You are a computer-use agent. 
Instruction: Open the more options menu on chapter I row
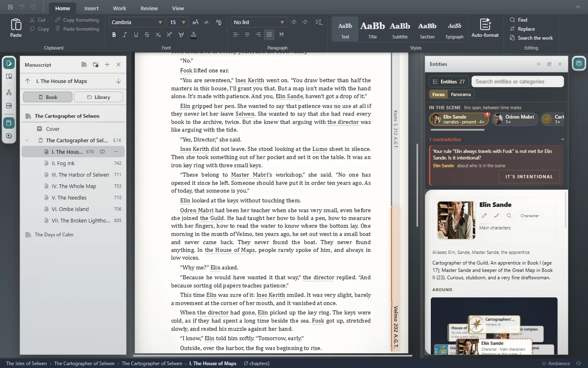click(x=116, y=152)
